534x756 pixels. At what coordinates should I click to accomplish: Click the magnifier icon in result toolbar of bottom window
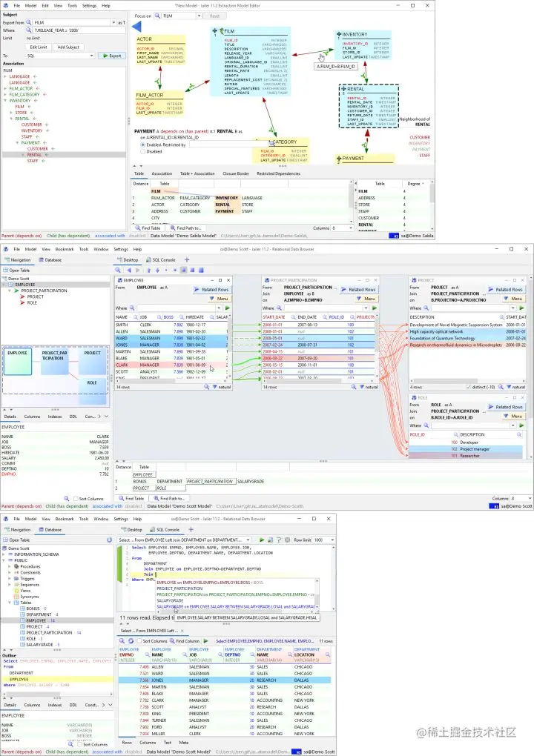pyautogui.click(x=122, y=641)
